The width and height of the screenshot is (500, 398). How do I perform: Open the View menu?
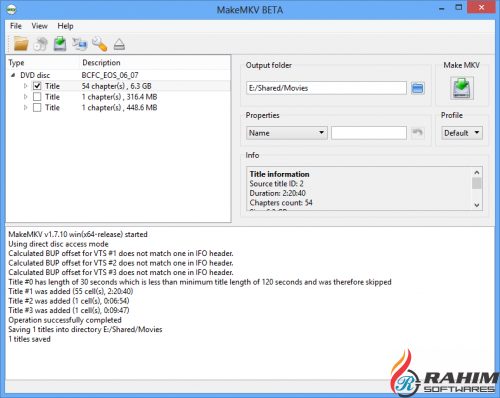39,26
